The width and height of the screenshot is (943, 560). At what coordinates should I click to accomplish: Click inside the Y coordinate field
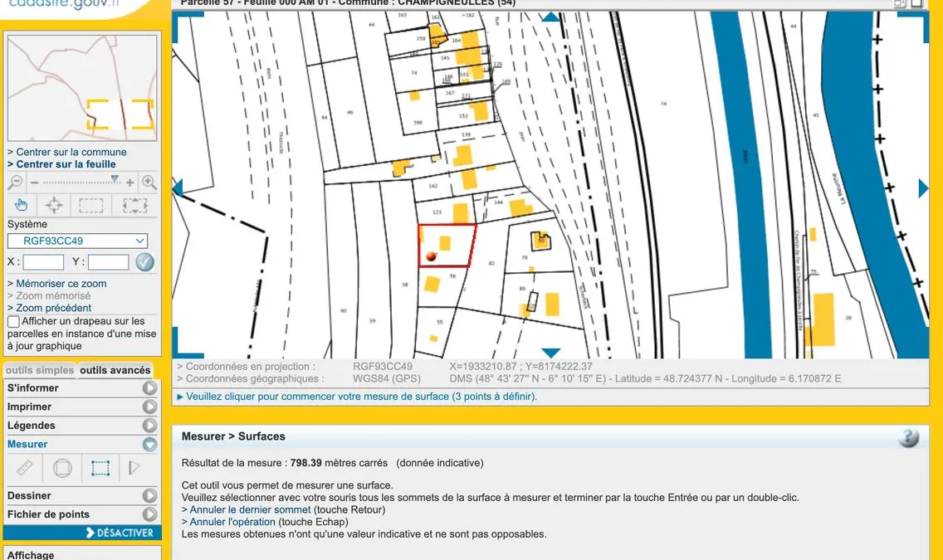point(108,262)
